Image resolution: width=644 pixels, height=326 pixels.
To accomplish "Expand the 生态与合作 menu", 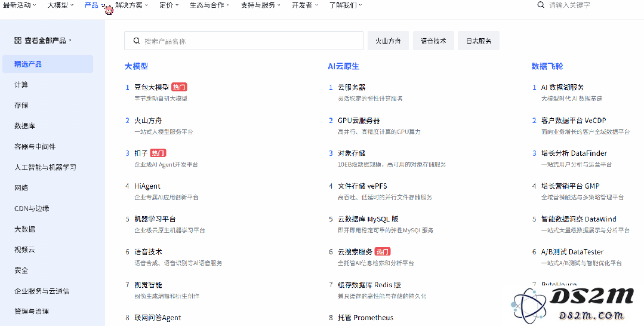I will [x=210, y=5].
